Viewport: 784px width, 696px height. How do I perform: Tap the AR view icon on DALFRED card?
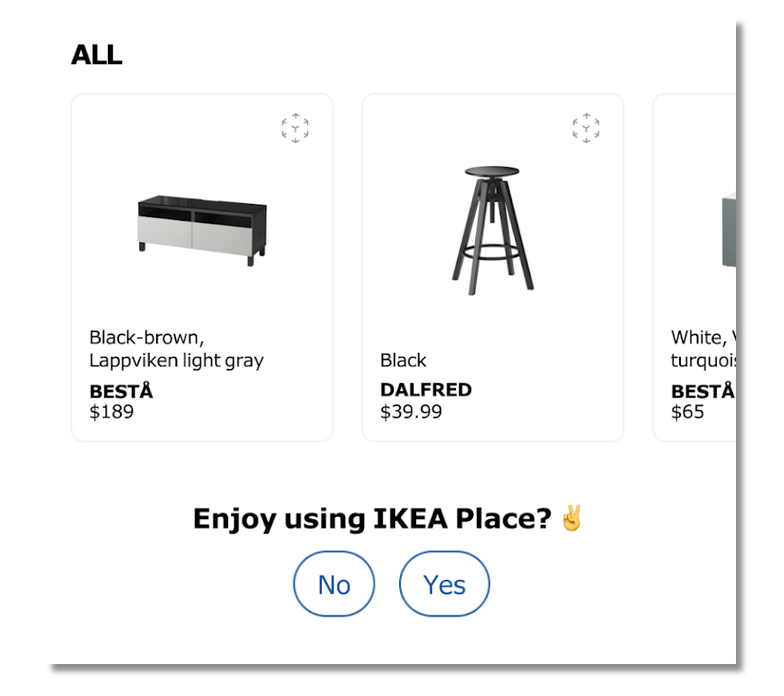click(586, 128)
